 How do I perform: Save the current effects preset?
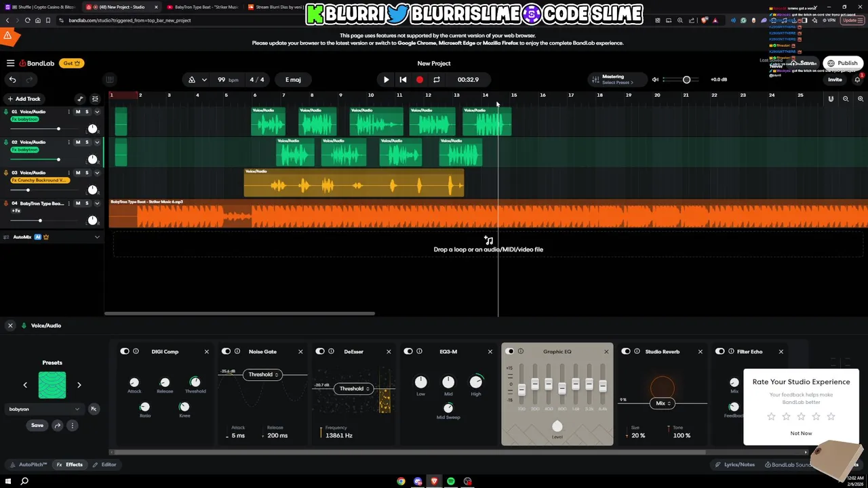click(x=37, y=426)
